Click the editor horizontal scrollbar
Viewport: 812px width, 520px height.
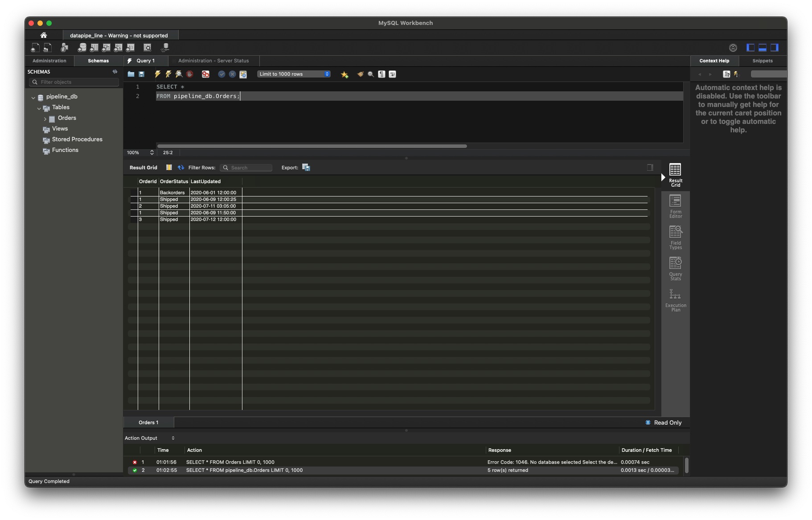pyautogui.click(x=312, y=146)
